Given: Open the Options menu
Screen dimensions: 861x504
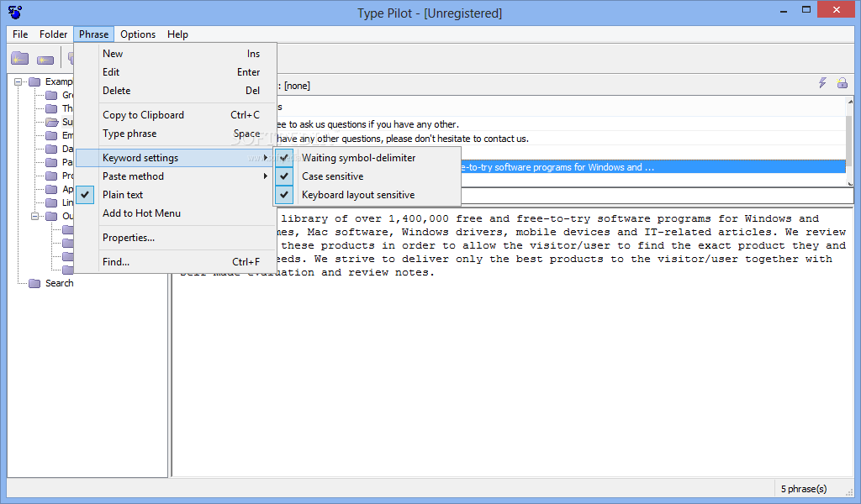Looking at the screenshot, I should pos(138,34).
